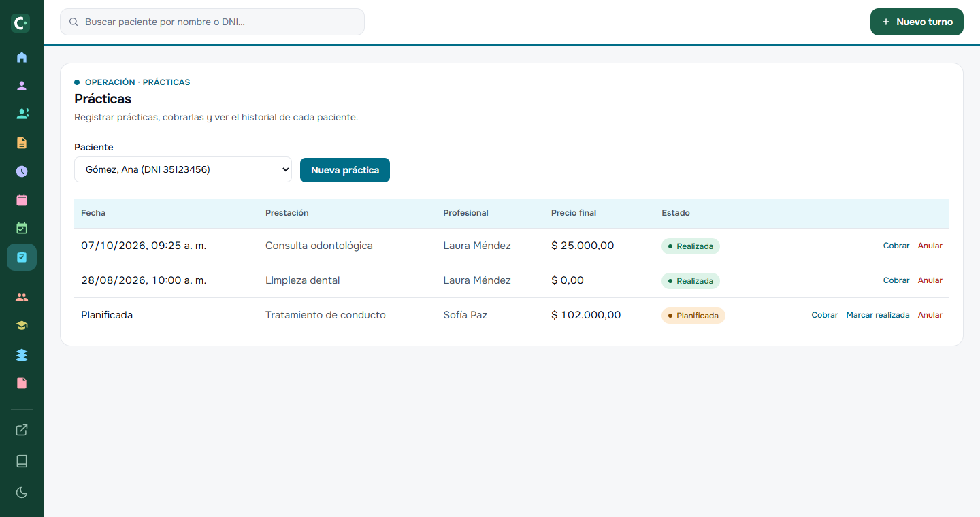Click the external link icon in the sidebar

click(22, 430)
